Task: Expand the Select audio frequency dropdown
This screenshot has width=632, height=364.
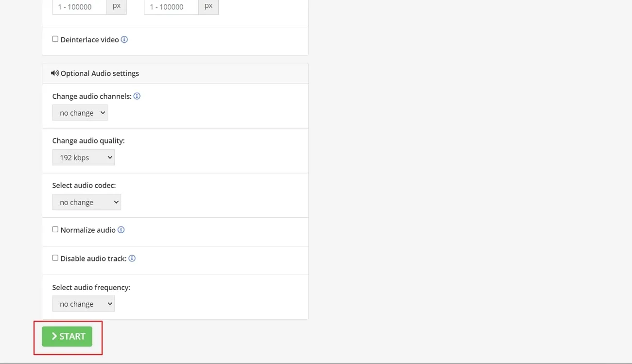Action: (83, 304)
